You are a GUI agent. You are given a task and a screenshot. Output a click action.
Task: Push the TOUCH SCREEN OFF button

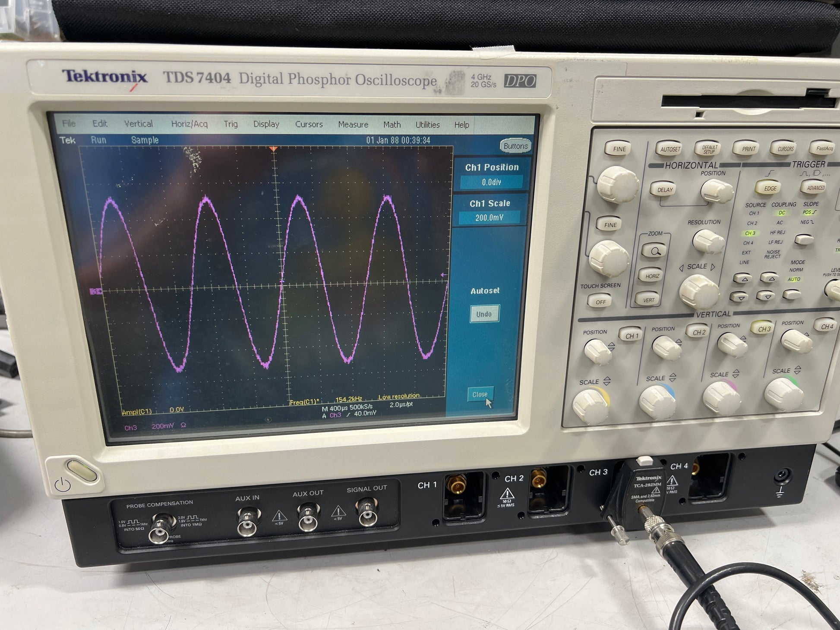tap(600, 301)
